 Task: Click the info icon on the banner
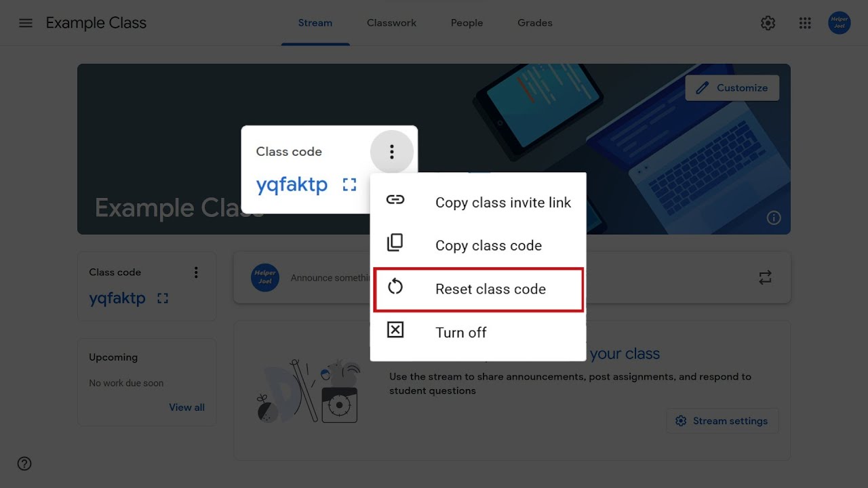coord(774,218)
